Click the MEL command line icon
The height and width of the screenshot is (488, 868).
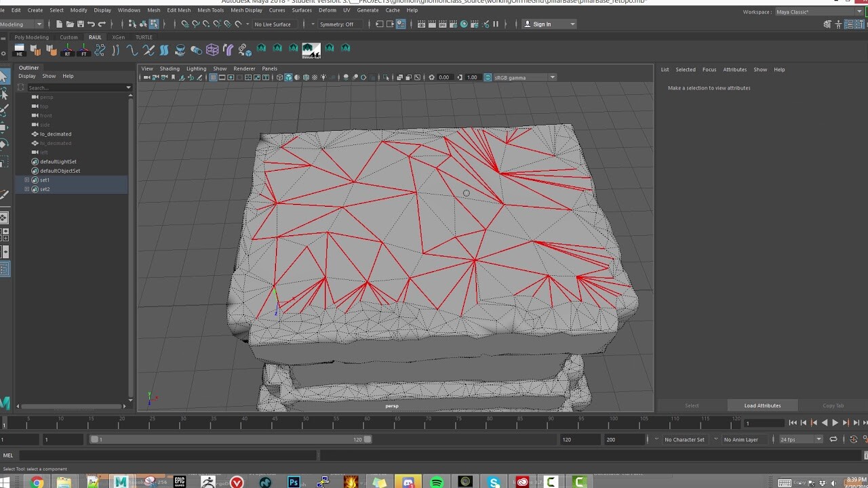(x=7, y=455)
